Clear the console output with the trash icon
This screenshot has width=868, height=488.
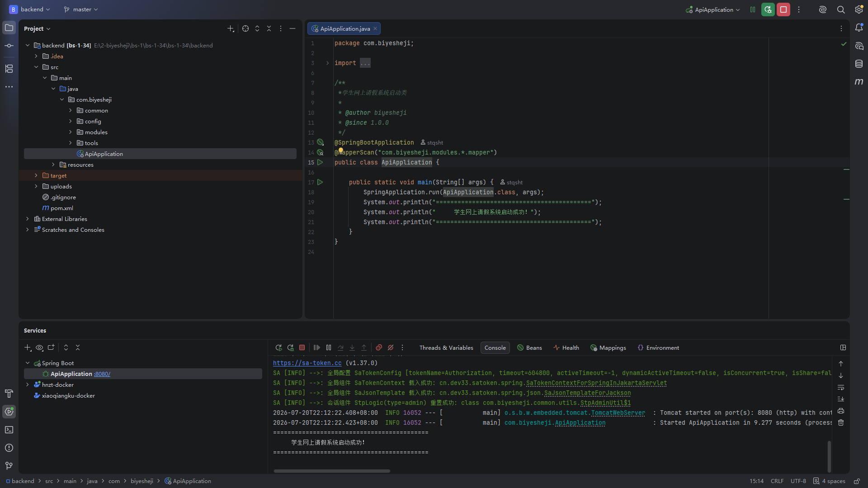841,423
